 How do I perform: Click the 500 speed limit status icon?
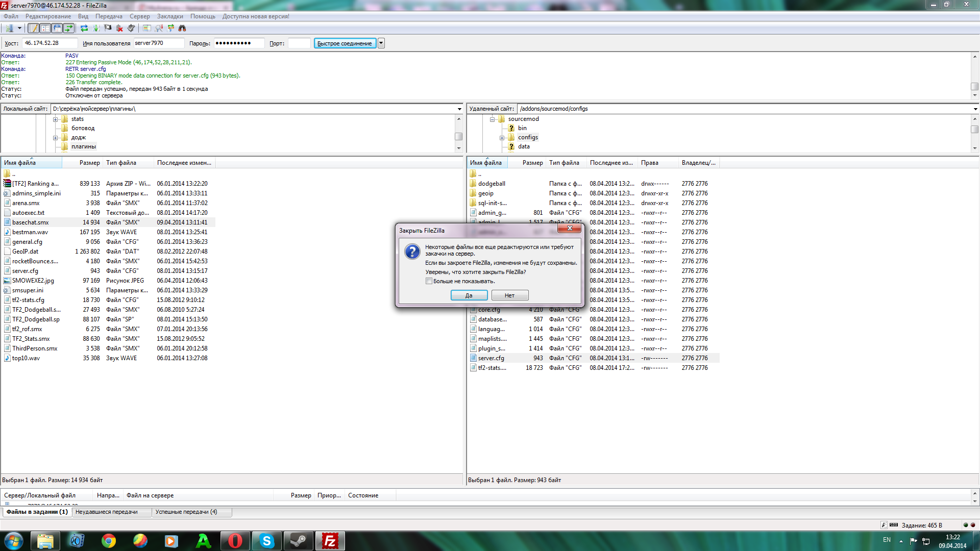point(894,525)
